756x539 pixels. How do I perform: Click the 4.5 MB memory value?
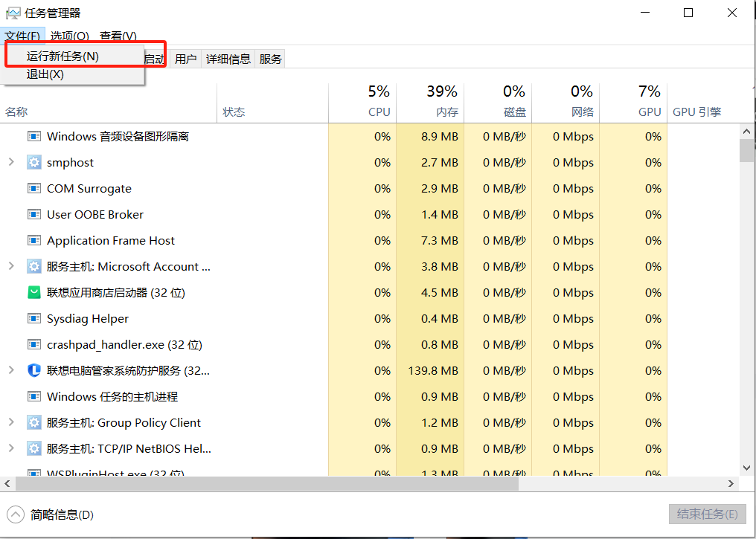[440, 292]
